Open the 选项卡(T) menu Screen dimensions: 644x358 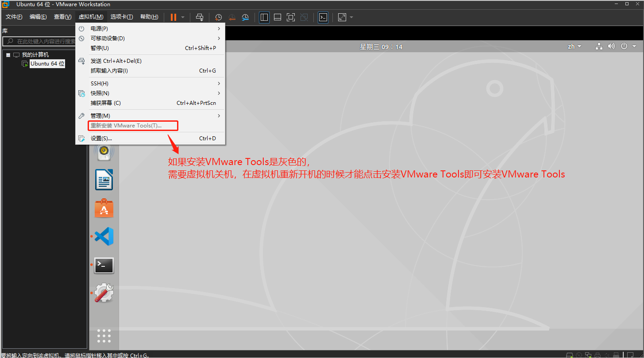122,17
